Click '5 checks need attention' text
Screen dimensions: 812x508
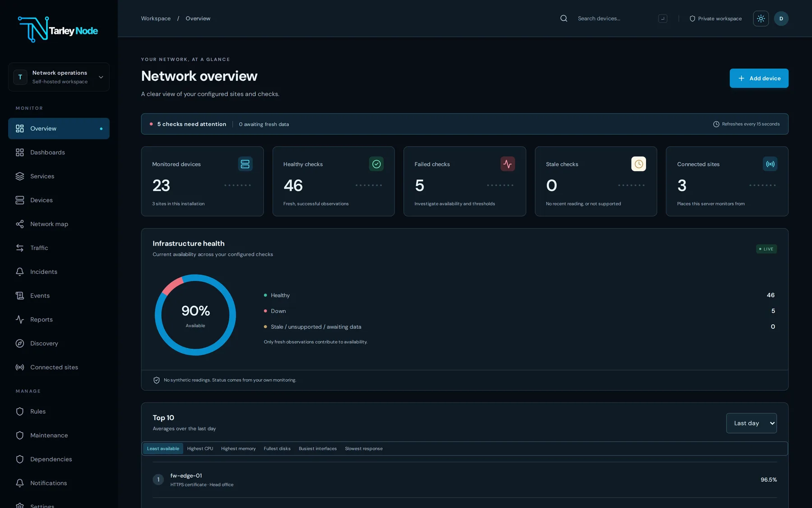tap(192, 124)
